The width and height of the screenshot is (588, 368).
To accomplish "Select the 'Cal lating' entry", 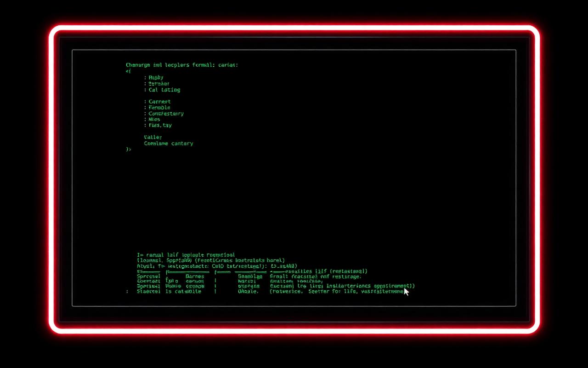I will (x=164, y=90).
